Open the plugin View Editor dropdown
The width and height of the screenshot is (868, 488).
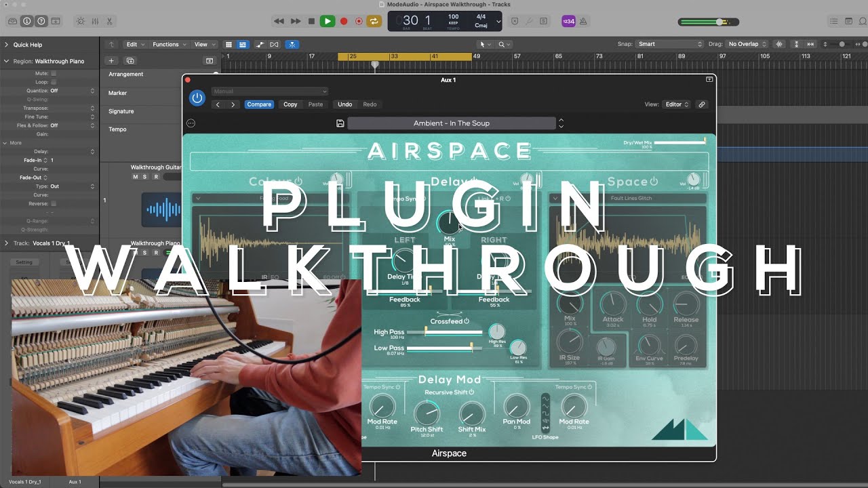(677, 104)
